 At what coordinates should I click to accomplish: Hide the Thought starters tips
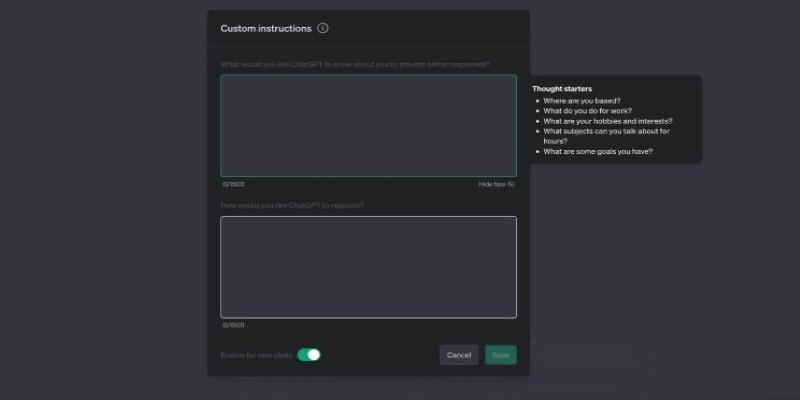point(493,184)
